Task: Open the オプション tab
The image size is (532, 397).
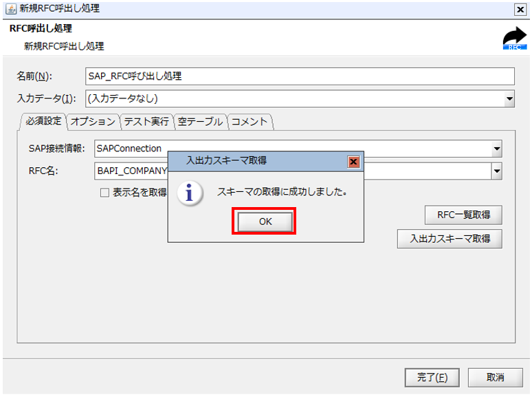Action: click(93, 122)
